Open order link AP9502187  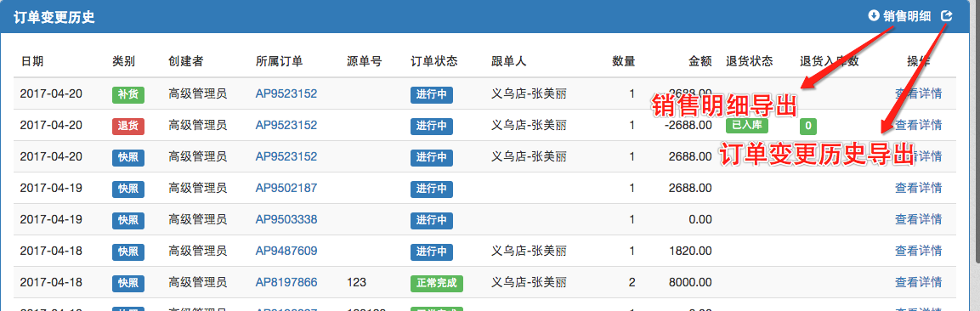pos(286,188)
